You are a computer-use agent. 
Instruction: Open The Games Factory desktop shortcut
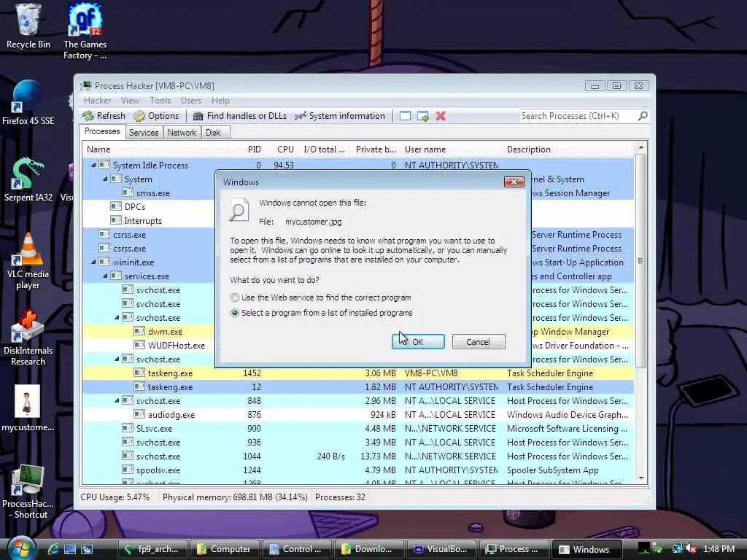pyautogui.click(x=85, y=31)
